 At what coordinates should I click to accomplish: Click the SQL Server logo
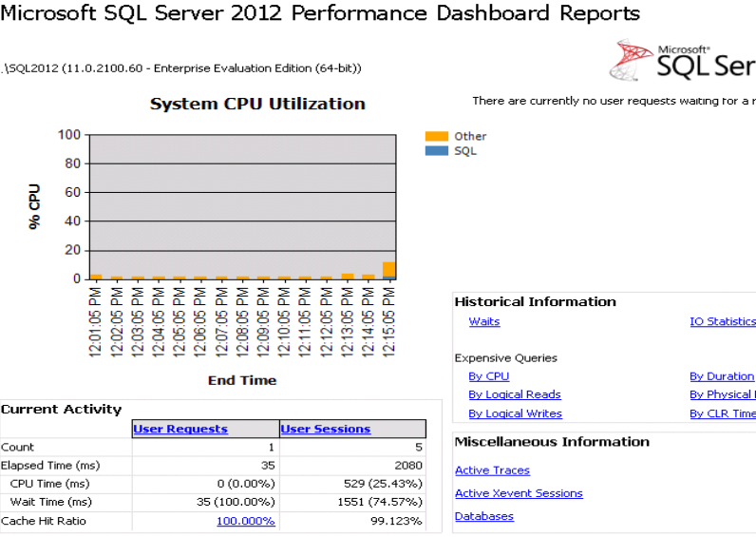[x=682, y=60]
